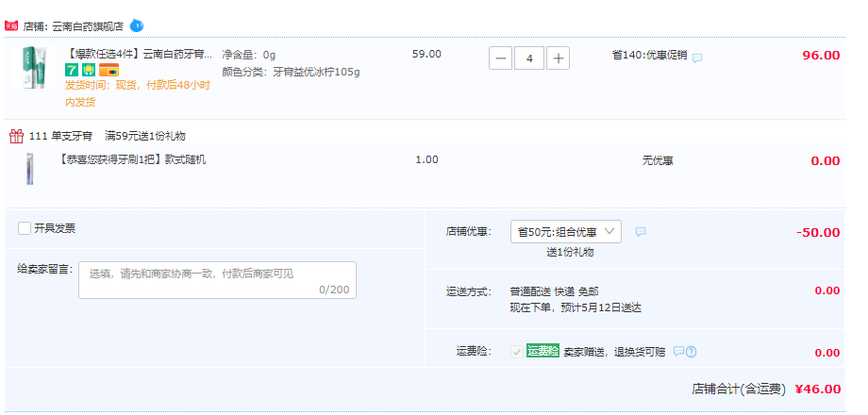This screenshot has height=415, width=868.
Task: Click the 运费险 comment bubble icon
Action: tap(678, 352)
